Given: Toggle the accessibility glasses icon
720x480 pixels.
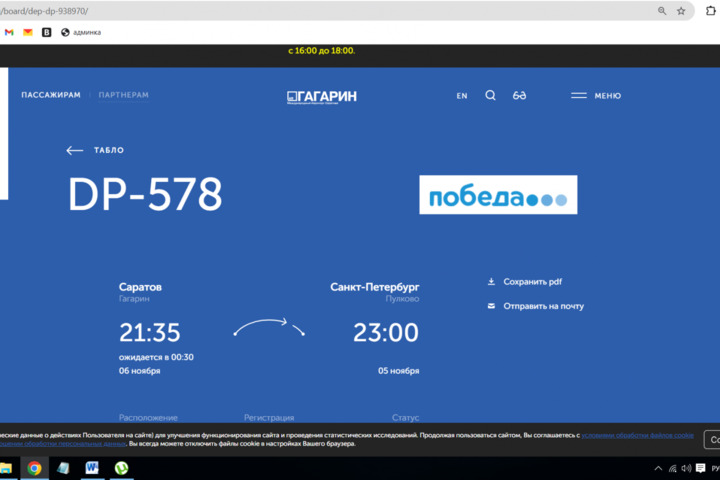Looking at the screenshot, I should 520,96.
